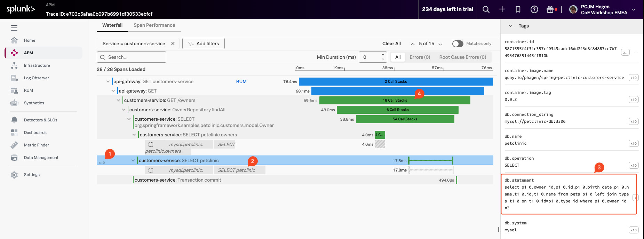644x239 pixels.
Task: Select the Errors (0) filter option
Action: pos(420,57)
